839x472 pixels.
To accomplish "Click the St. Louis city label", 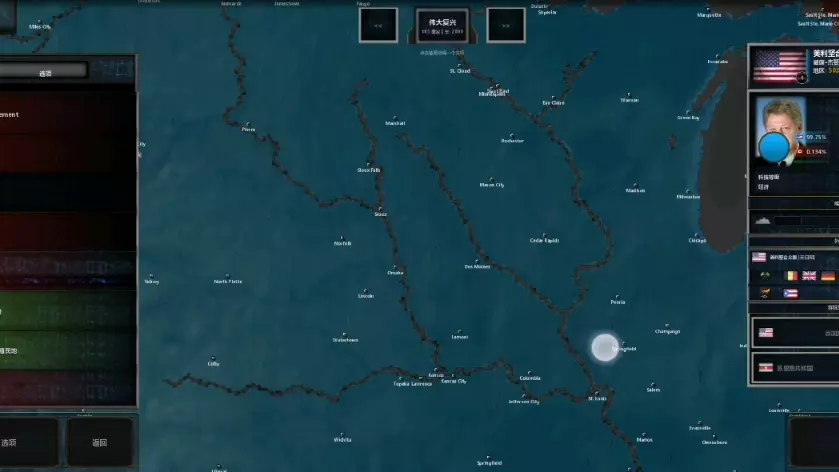I will [597, 399].
